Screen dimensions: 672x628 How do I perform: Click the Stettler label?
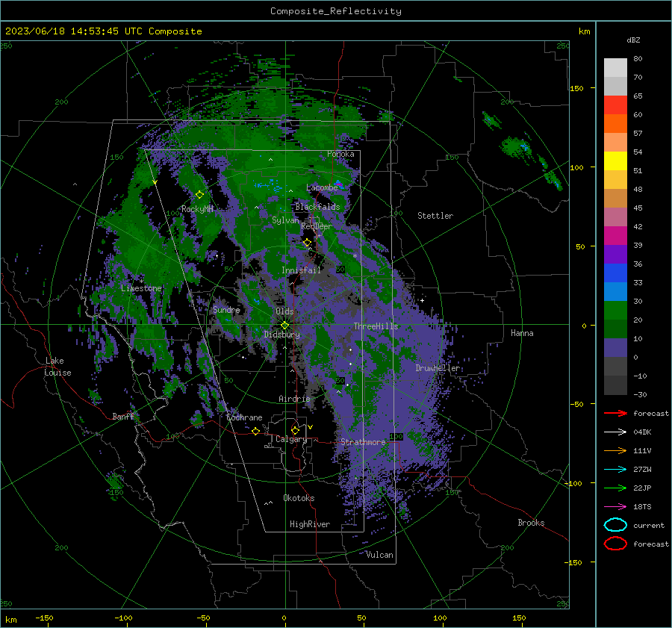click(x=435, y=216)
